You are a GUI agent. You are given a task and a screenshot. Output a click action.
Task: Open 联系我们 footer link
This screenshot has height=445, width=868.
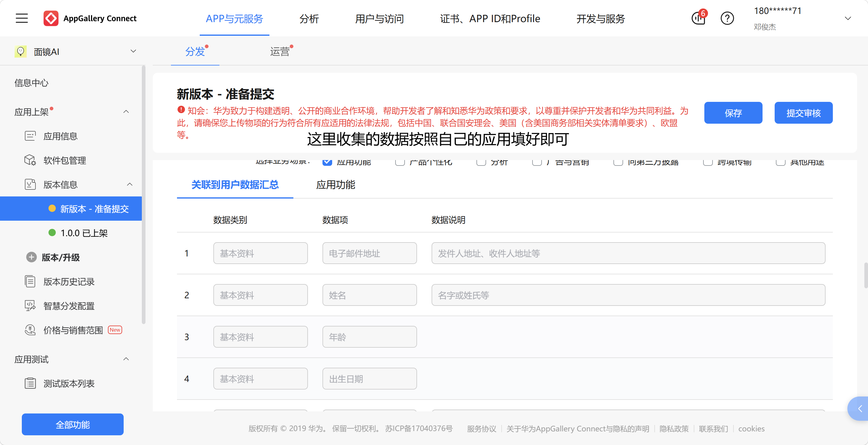713,429
